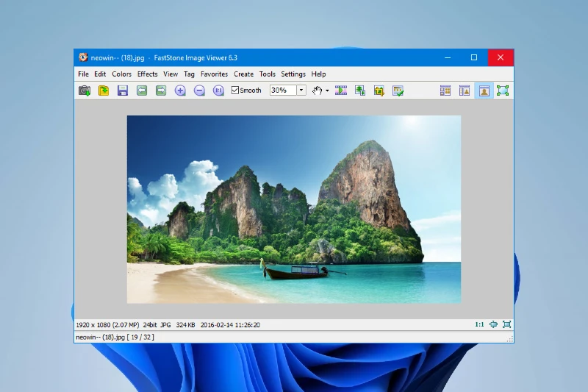Click the 1920 x 1080 (2.07 MP) status text
This screenshot has width=588, height=392.
[107, 325]
